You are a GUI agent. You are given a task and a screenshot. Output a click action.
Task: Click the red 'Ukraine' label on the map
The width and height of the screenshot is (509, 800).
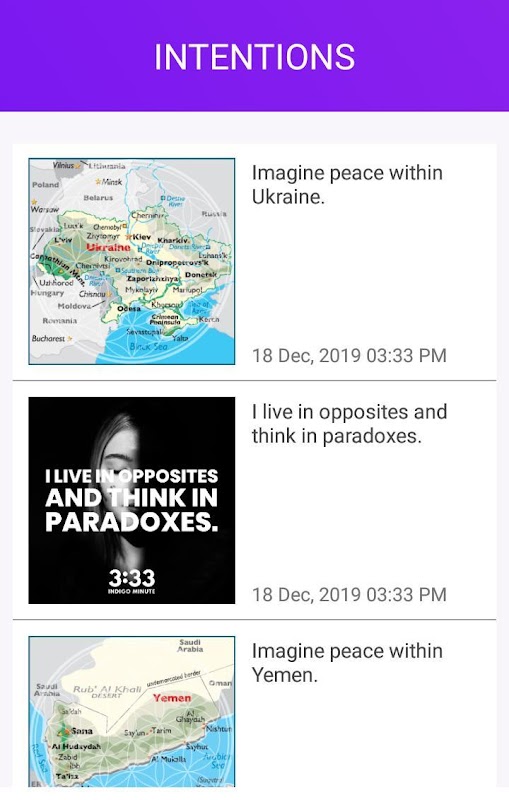coord(108,247)
